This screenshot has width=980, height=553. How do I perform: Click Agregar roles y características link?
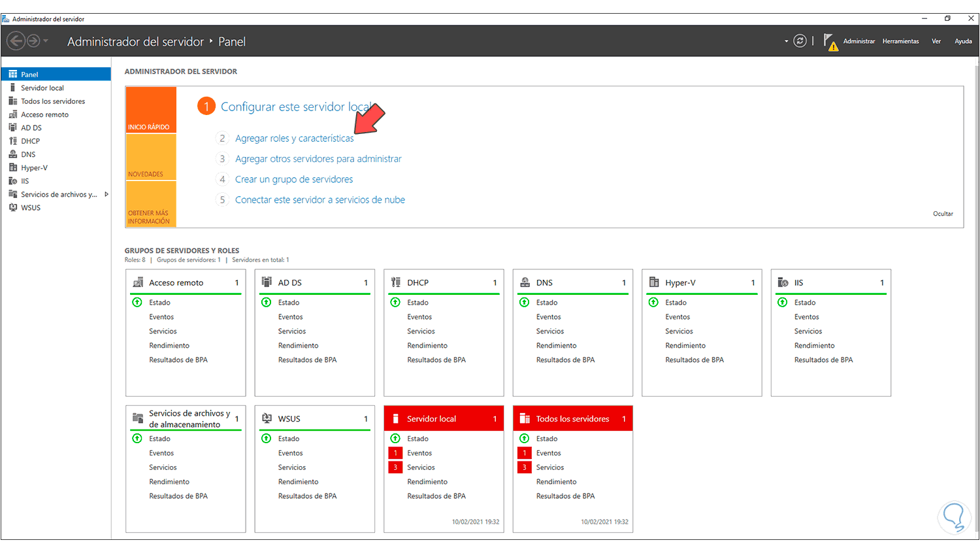[x=294, y=139]
